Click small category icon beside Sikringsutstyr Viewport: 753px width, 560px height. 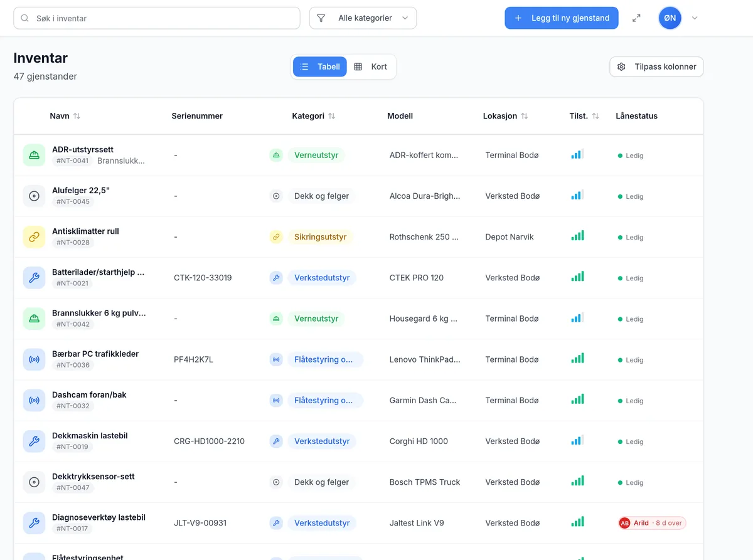click(276, 237)
